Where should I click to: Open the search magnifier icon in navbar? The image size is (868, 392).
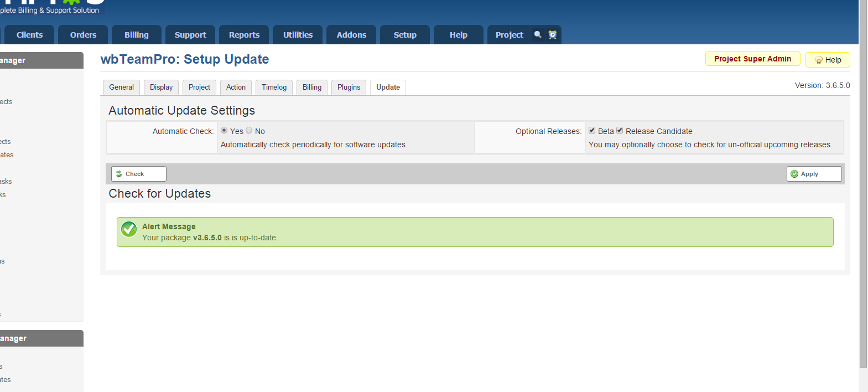[538, 34]
